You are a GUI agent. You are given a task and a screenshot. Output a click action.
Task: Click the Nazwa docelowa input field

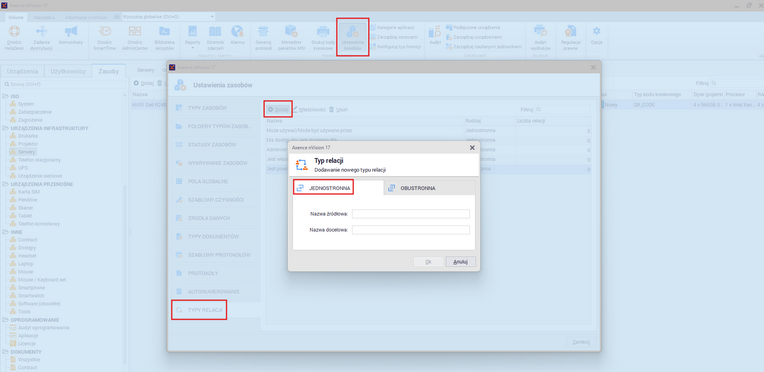[x=411, y=230]
